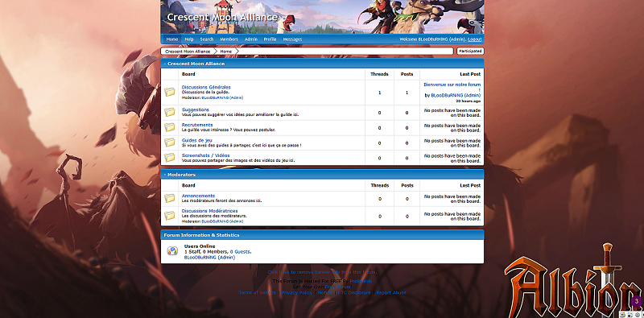Open the Messages menu item
The height and width of the screenshot is (318, 644).
[292, 39]
